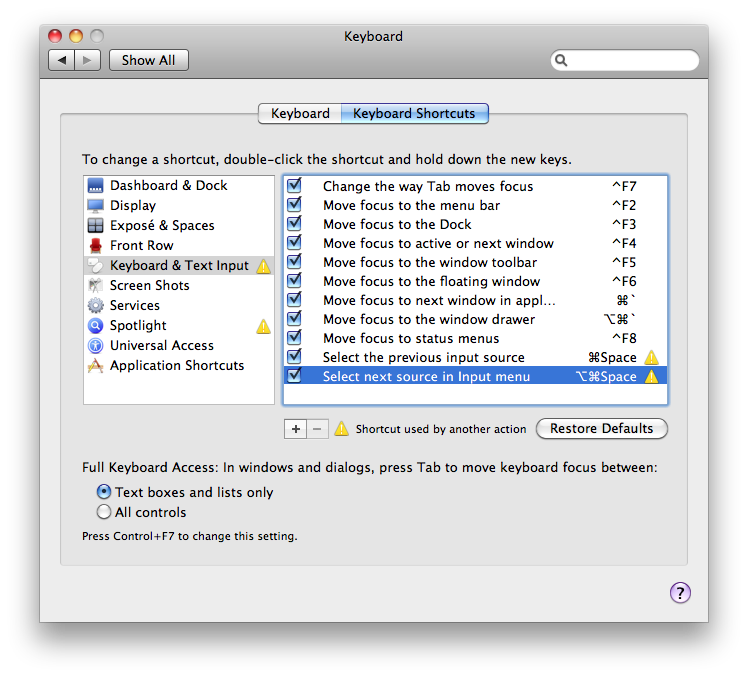748x677 pixels.
Task: Go back with the left arrow button
Action: [62, 60]
